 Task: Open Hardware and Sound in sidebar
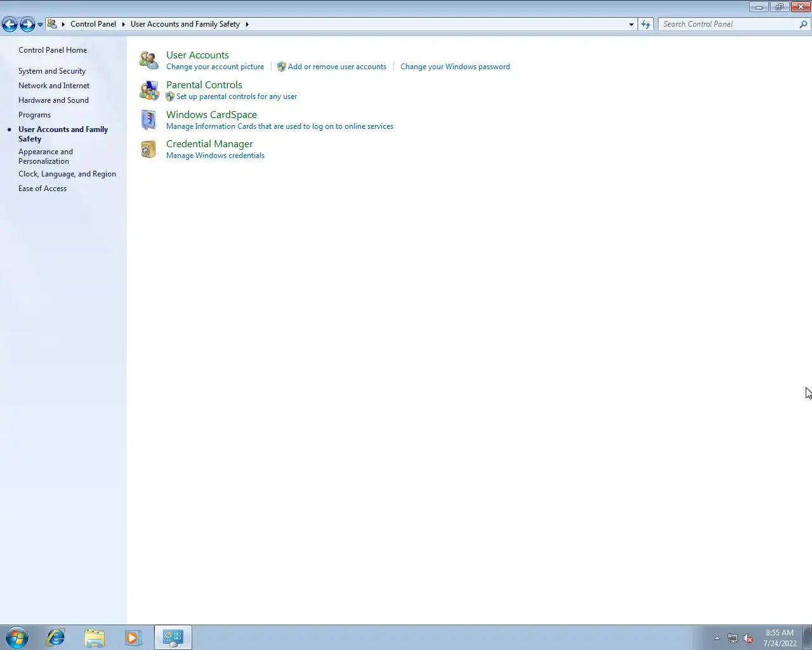[53, 100]
